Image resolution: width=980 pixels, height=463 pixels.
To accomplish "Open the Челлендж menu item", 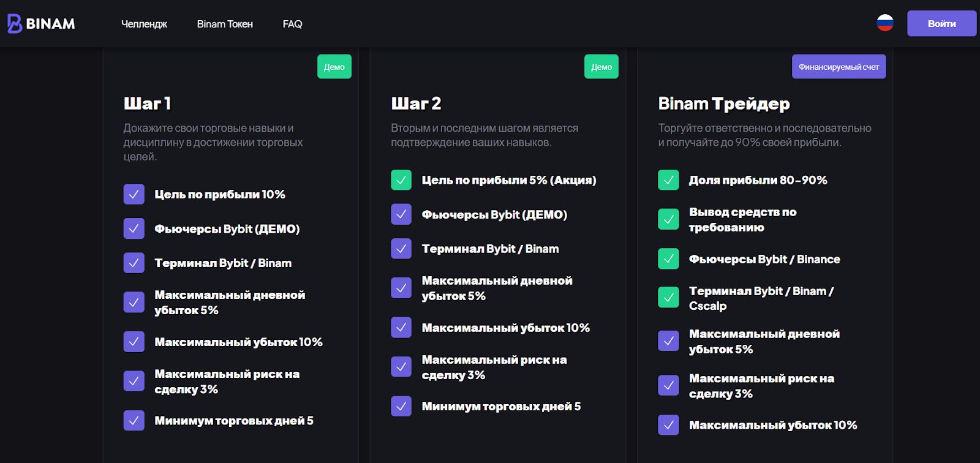I will point(144,24).
